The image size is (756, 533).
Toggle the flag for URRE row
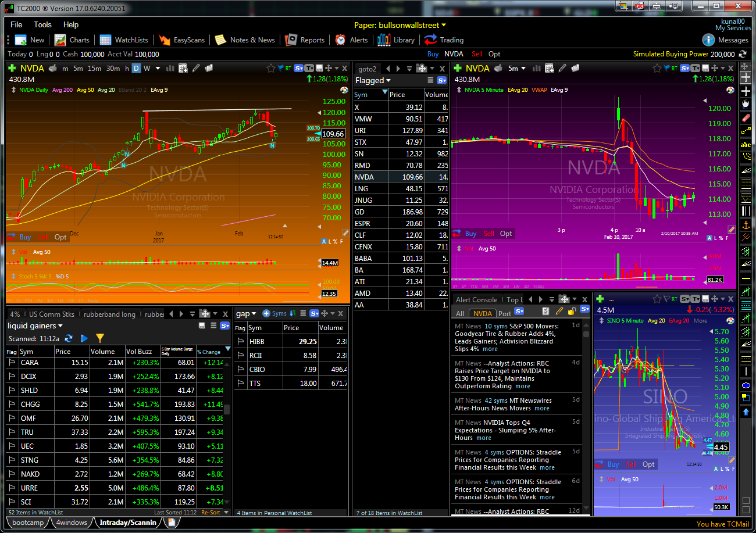click(12, 488)
